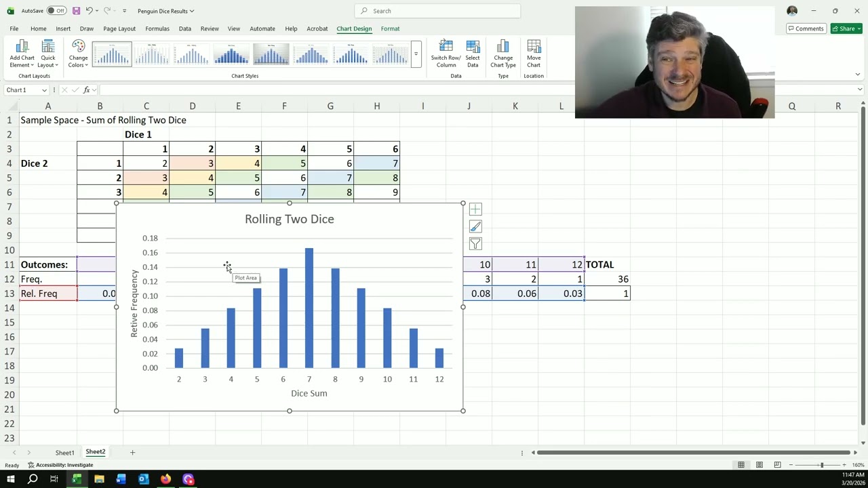Open the Quick Layout gallery

click(x=47, y=54)
